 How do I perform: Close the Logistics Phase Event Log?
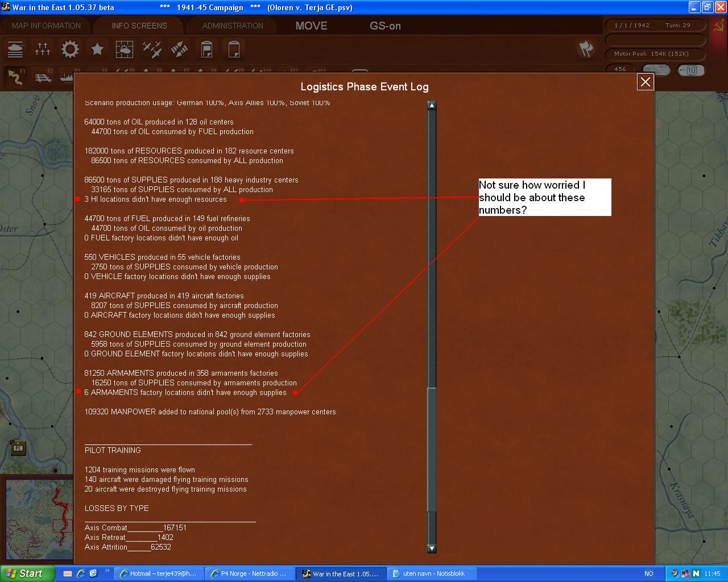click(x=646, y=82)
